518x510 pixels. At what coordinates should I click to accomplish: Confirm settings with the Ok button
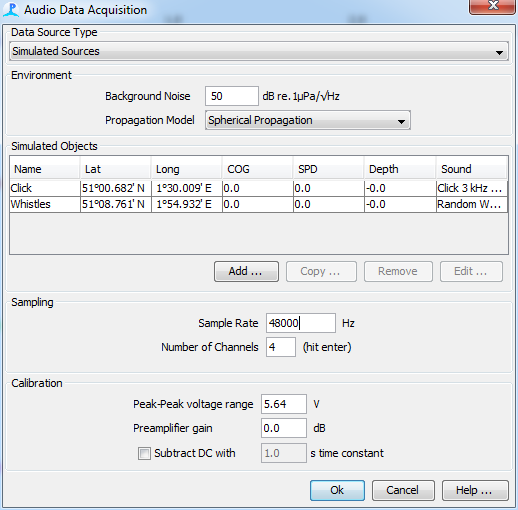(x=337, y=490)
